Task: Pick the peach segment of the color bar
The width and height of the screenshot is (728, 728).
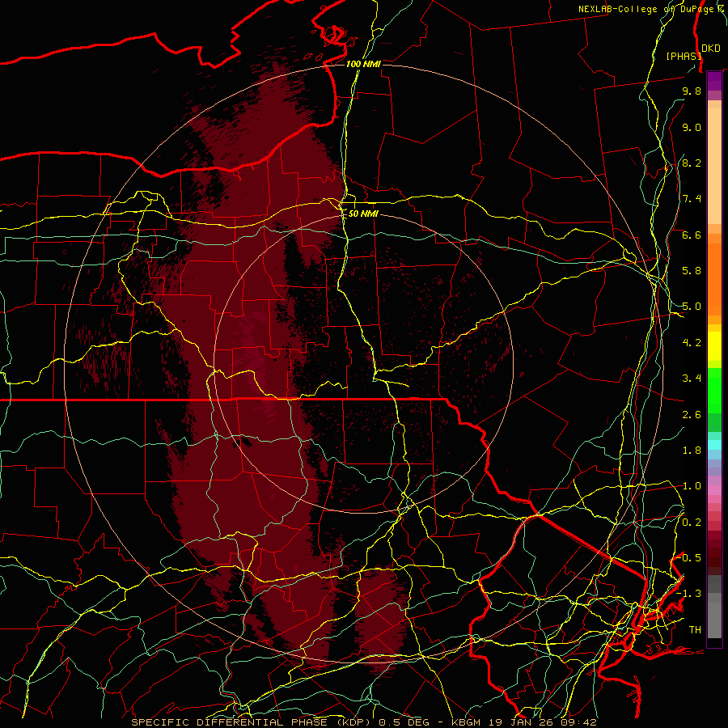Action: point(714,163)
